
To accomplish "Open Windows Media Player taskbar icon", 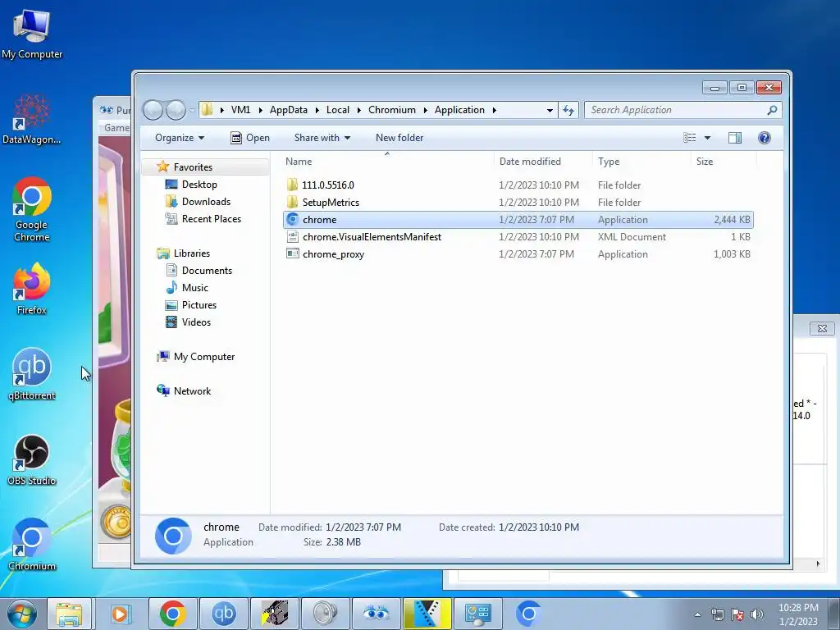I will pyautogui.click(x=121, y=614).
